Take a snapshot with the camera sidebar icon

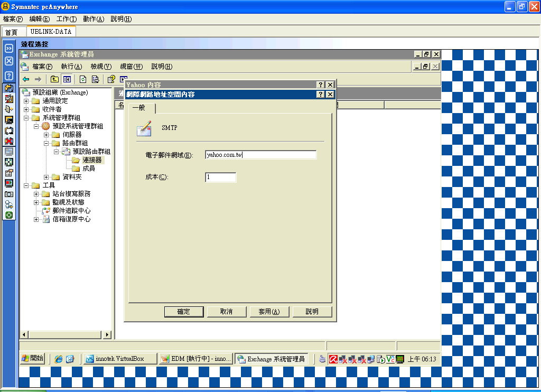[x=9, y=194]
